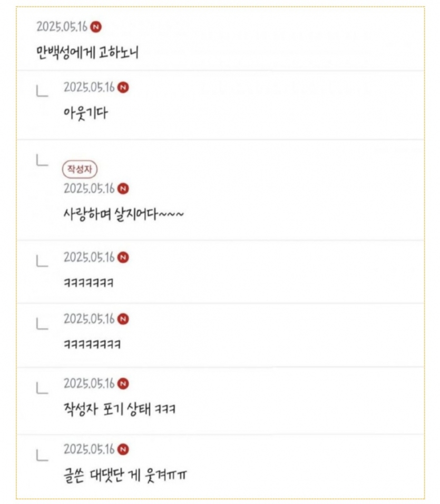The width and height of the screenshot is (440, 504).
Task: Click the date 2025.05.16 on the top post
Action: pyautogui.click(x=62, y=27)
